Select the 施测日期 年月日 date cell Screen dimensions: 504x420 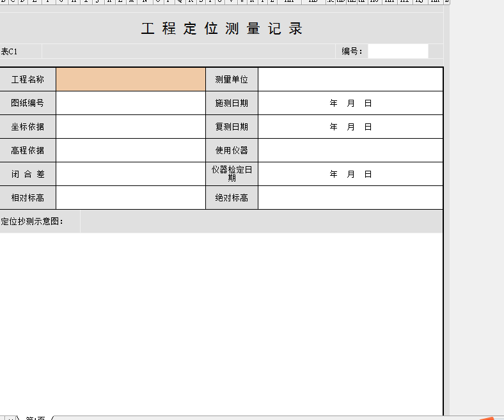pyautogui.click(x=350, y=103)
